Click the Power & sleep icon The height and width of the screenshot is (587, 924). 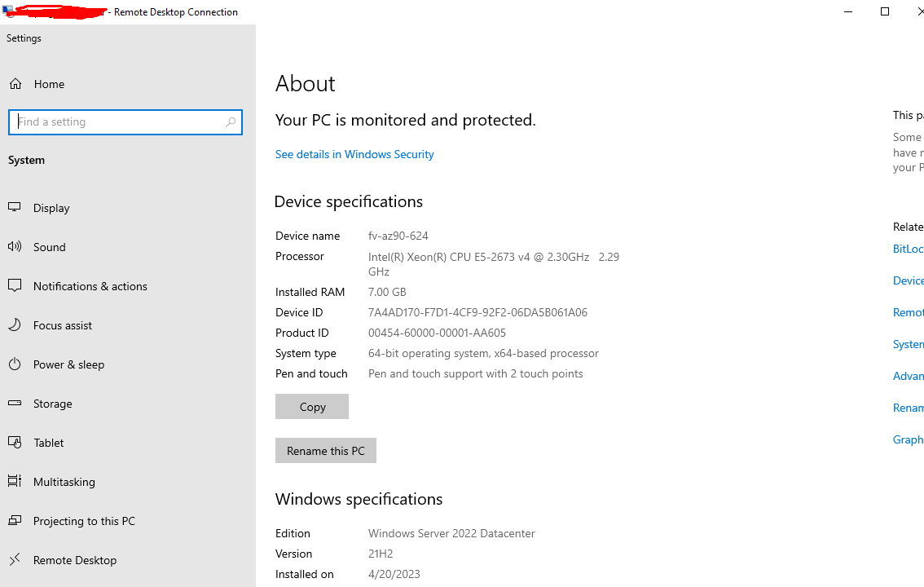[x=15, y=364]
